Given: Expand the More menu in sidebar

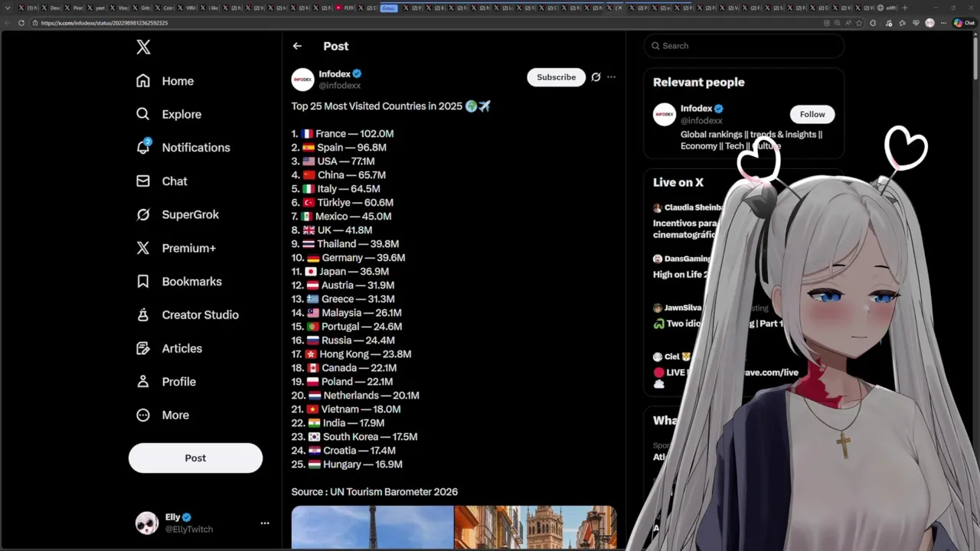Looking at the screenshot, I should pos(162,415).
